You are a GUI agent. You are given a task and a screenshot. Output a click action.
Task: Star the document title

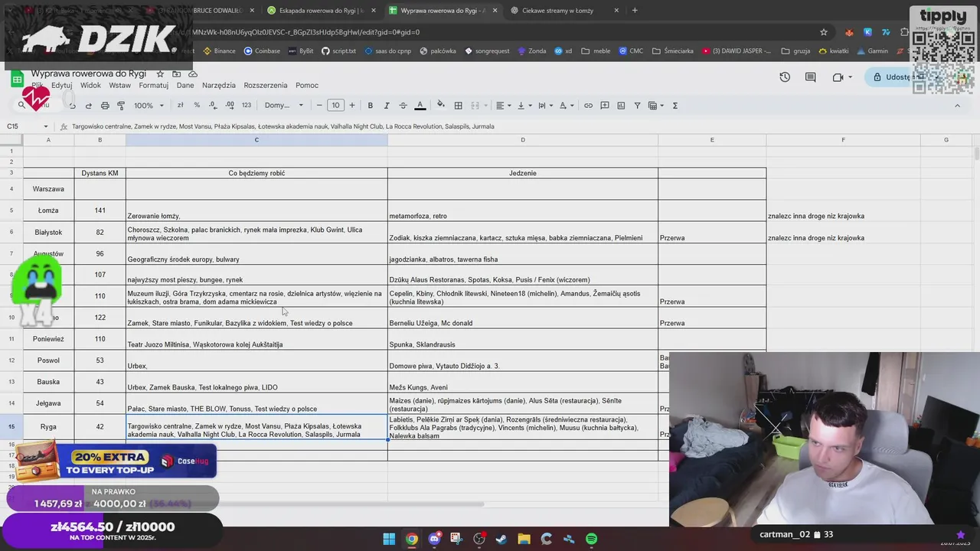[x=160, y=73]
